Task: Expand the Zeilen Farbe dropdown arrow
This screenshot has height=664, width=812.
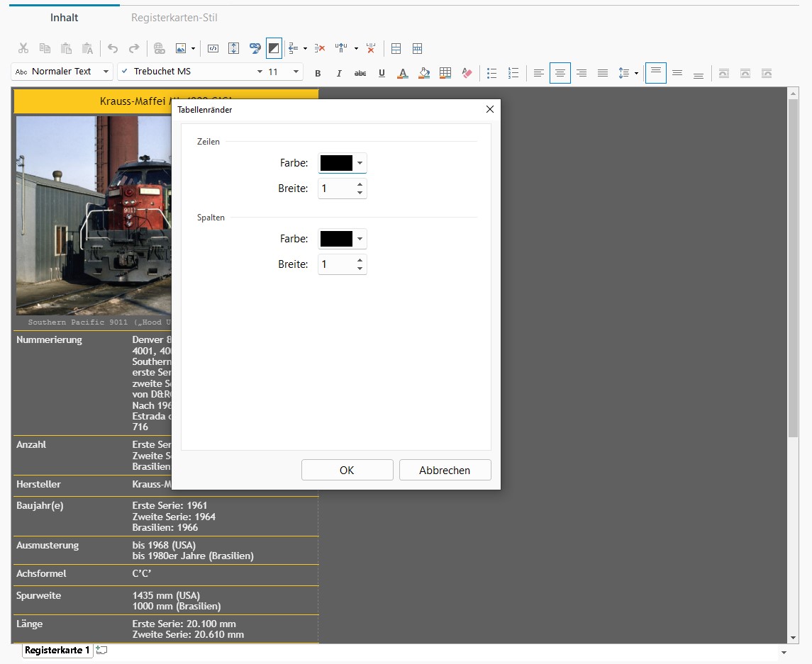Action: click(360, 163)
